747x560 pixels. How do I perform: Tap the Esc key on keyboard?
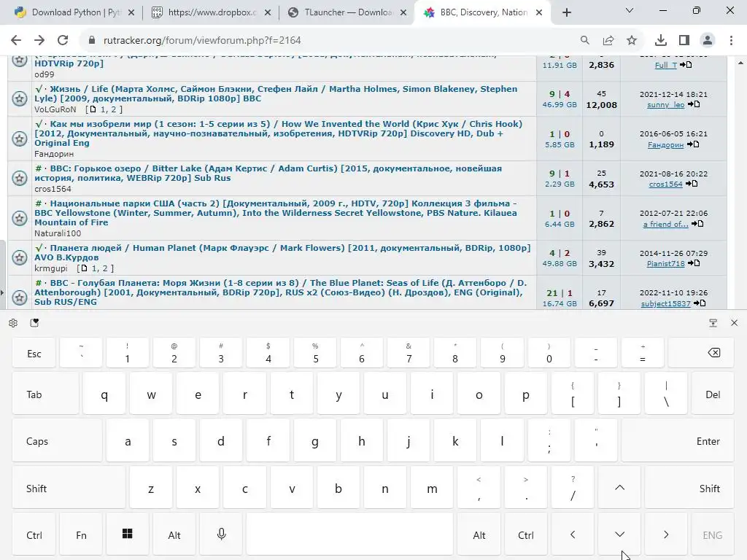34,353
